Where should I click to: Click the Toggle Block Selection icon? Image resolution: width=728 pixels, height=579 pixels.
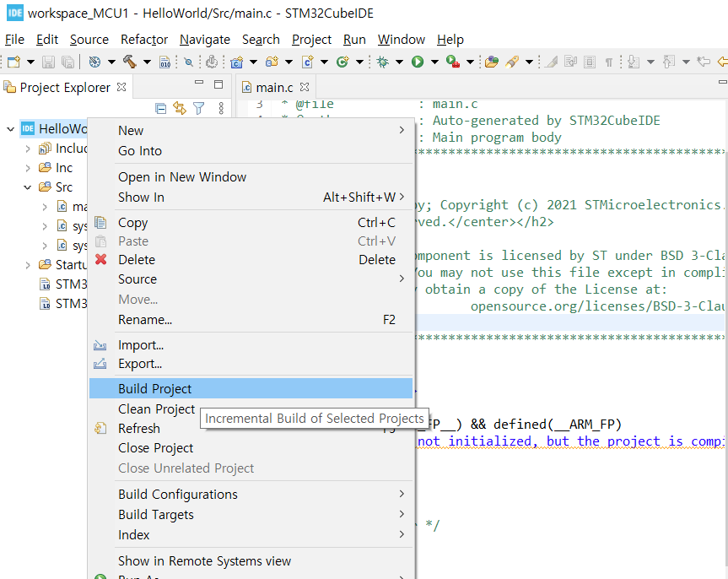click(589, 62)
